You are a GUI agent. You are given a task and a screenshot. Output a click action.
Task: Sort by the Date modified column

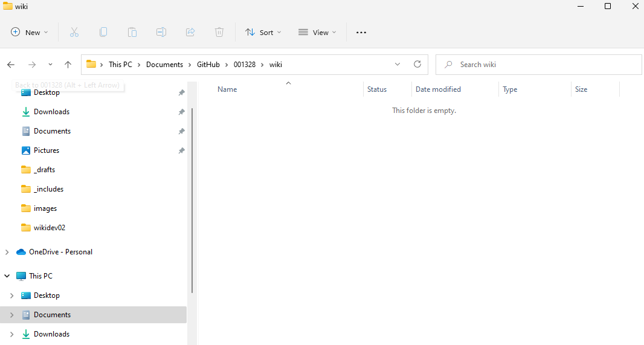(438, 89)
